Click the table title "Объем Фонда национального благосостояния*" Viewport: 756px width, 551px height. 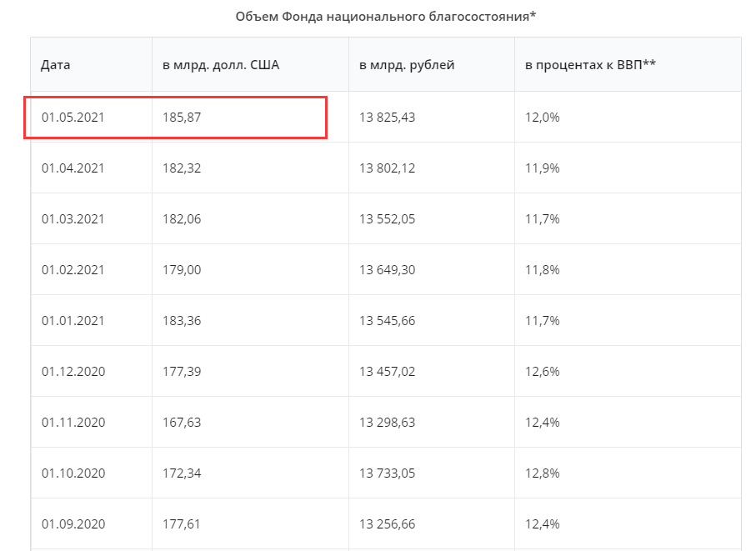point(386,17)
